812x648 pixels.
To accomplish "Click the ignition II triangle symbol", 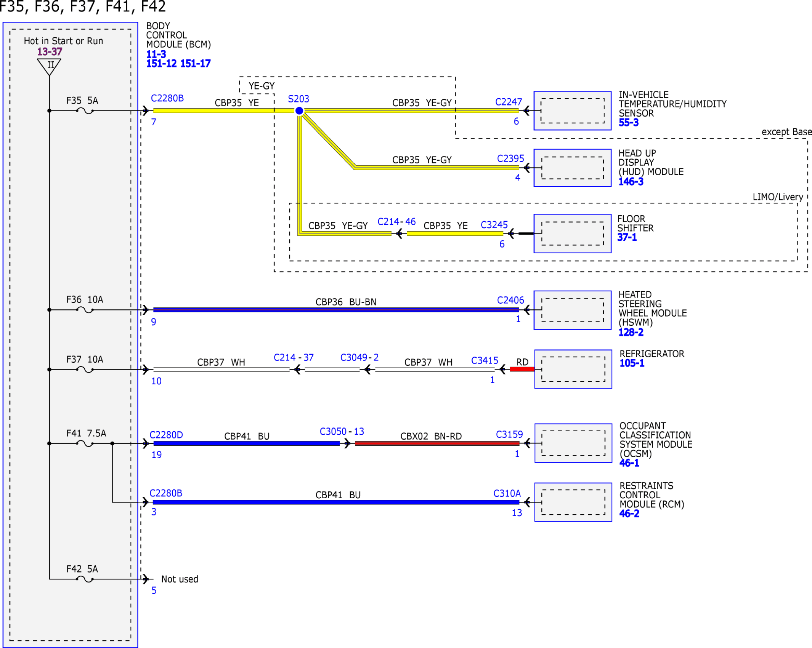I will click(x=50, y=66).
